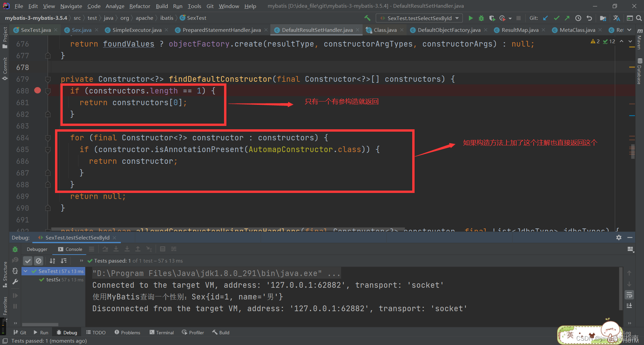Open the Project tool window sidebar
The width and height of the screenshot is (644, 345).
click(5, 38)
